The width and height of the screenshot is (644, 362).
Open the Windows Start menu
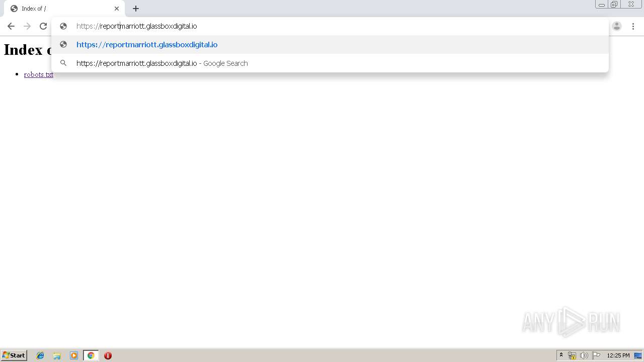[14, 355]
